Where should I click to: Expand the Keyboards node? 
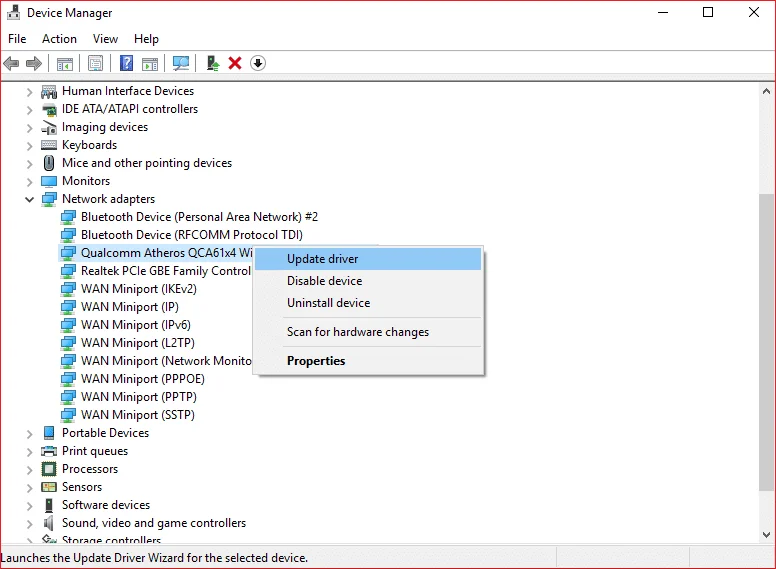point(30,146)
